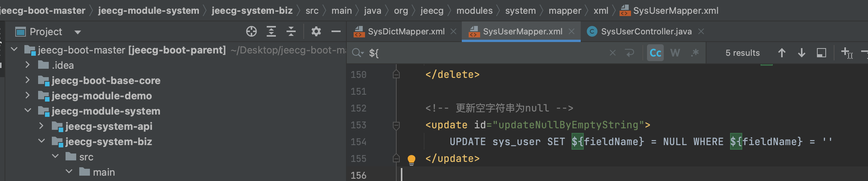Click the 5 results label

743,53
